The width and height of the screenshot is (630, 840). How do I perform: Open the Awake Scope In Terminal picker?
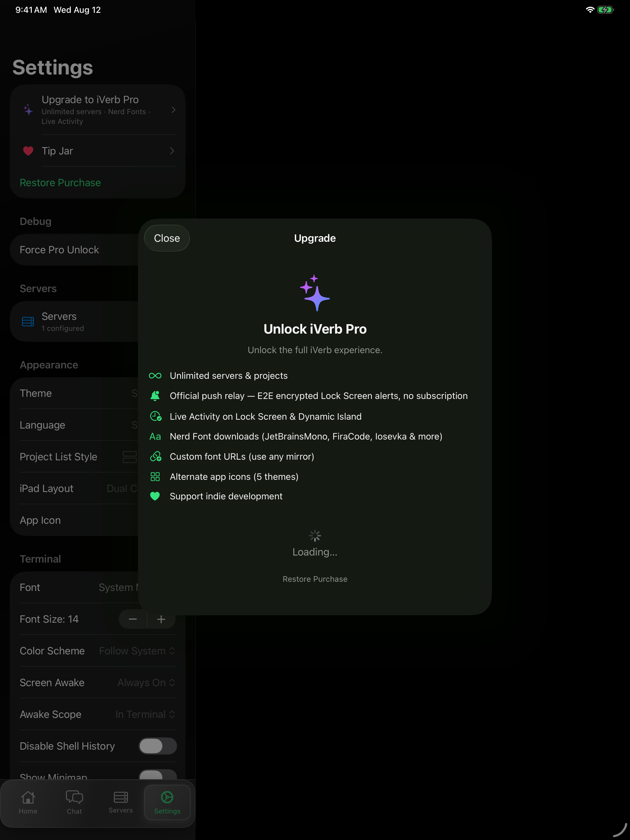(x=145, y=714)
